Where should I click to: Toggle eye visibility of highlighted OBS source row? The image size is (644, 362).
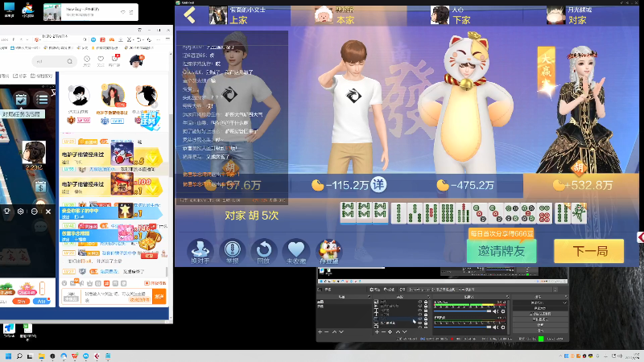tap(419, 319)
